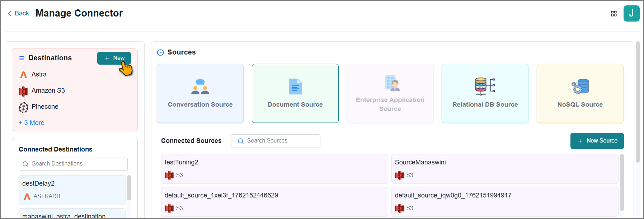Click the NoSQL database gear icon

click(x=580, y=87)
